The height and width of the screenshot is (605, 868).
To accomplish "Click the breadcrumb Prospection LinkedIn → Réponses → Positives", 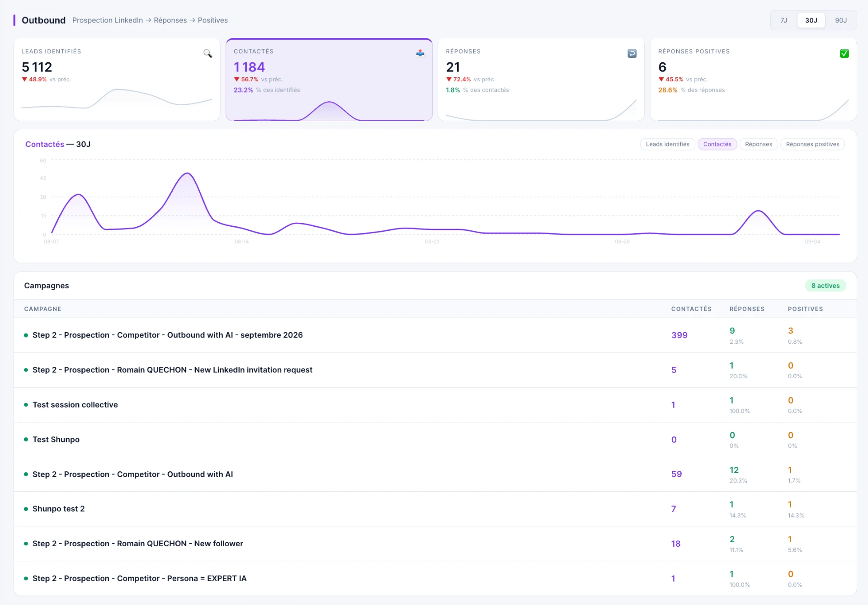I will coord(150,20).
